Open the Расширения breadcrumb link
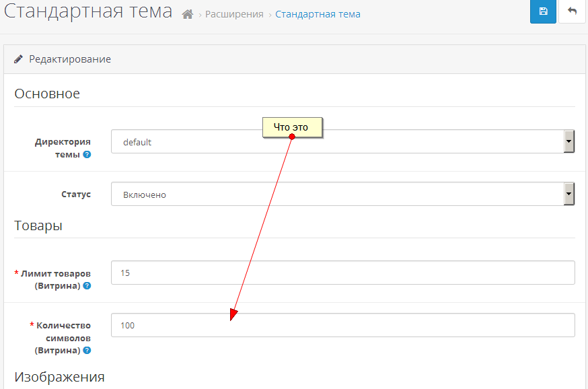The image size is (588, 389). pos(234,14)
